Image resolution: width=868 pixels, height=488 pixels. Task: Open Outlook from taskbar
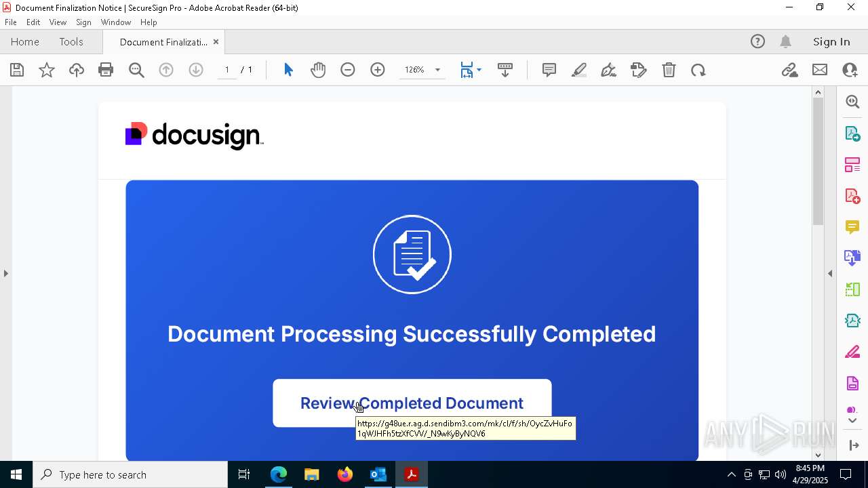(378, 474)
